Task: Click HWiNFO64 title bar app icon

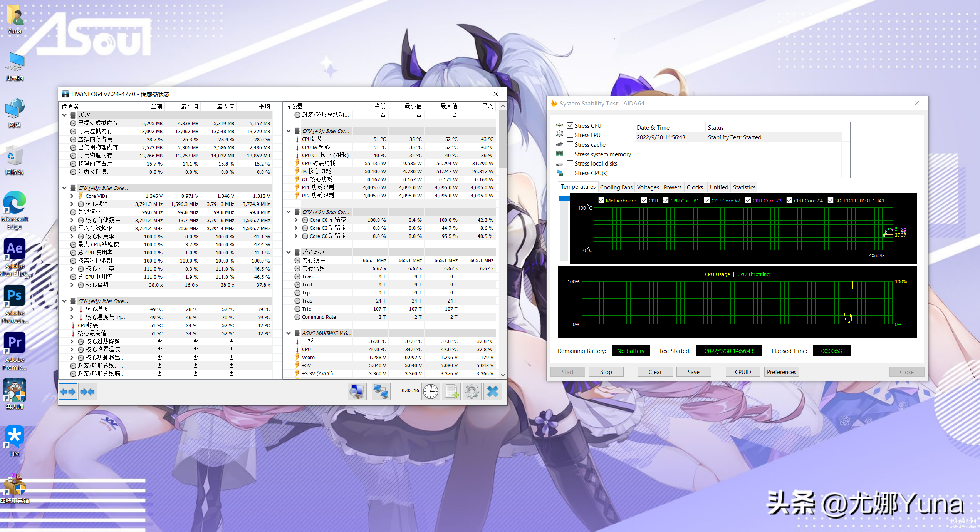Action: click(65, 94)
